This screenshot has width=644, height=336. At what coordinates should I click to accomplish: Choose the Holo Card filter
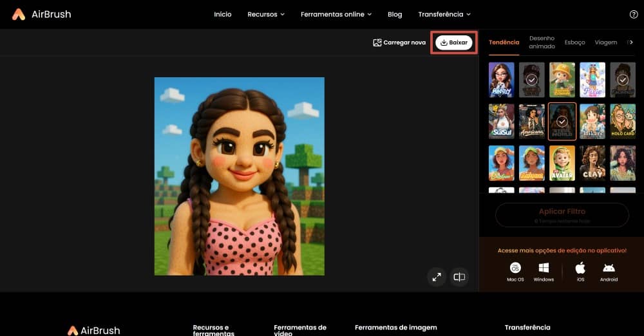point(623,121)
